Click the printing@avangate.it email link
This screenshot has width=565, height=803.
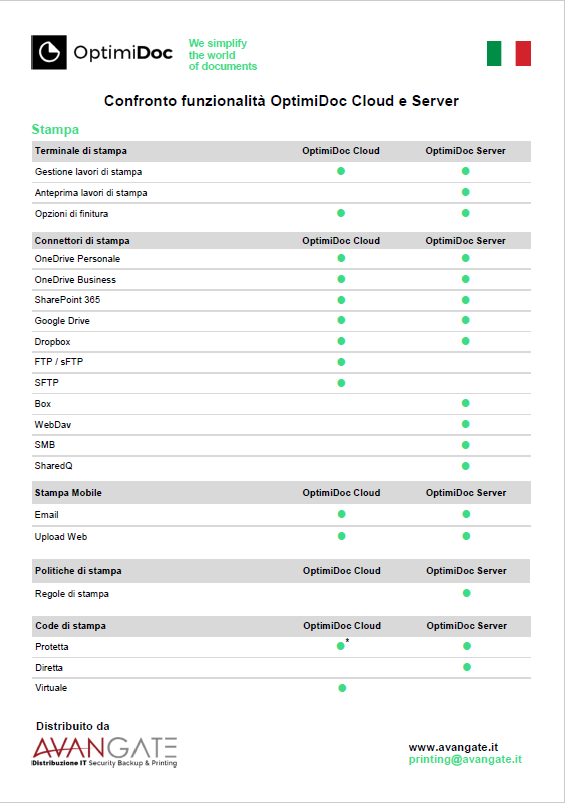coord(465,759)
